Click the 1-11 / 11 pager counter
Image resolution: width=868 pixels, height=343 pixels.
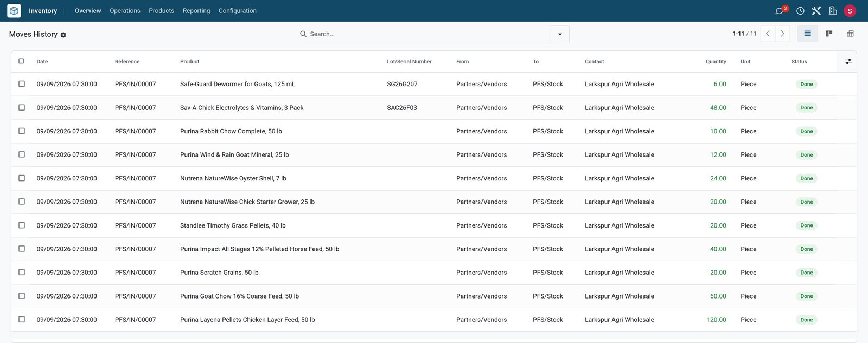(x=744, y=34)
